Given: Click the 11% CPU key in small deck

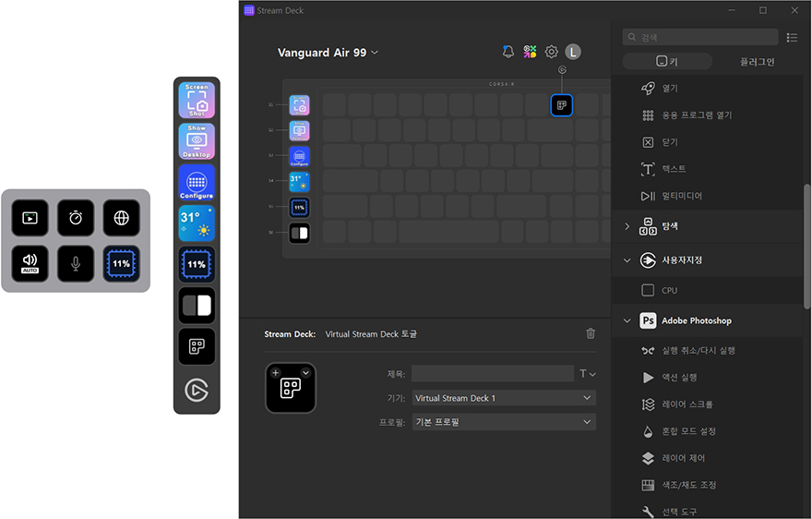Looking at the screenshot, I should point(121,263).
